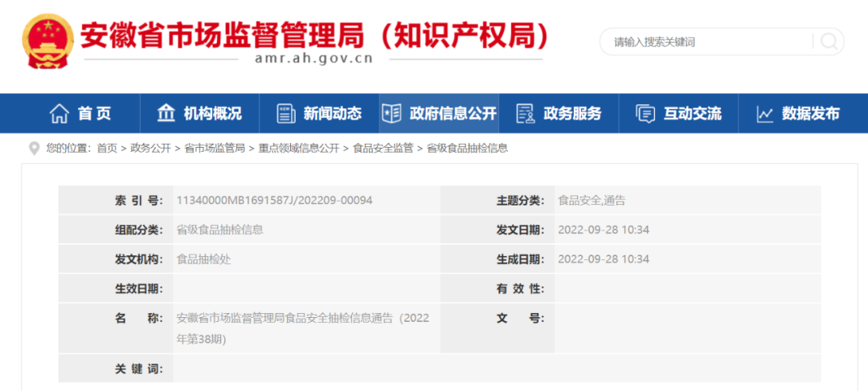Click the 食品安全监管 breadcrumb link
This screenshot has height=391, width=868.
(x=383, y=149)
